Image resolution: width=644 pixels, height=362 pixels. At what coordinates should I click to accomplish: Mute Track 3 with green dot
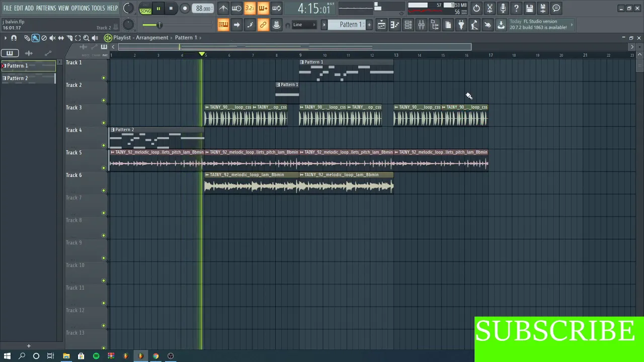[104, 123]
